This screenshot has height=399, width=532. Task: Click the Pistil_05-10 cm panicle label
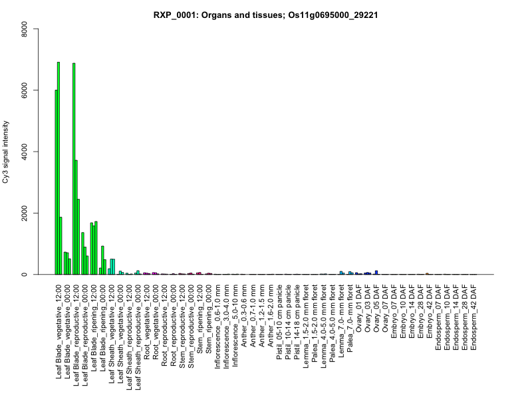279,323
